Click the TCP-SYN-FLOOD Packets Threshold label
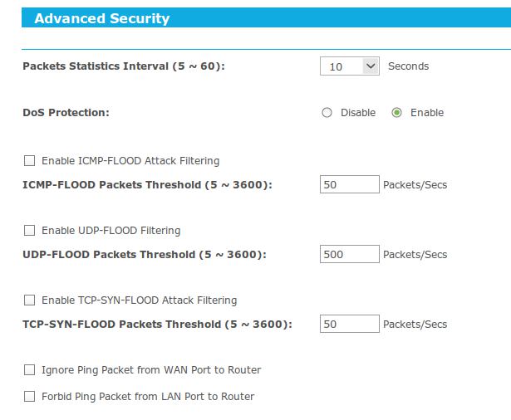511x420 pixels. point(157,325)
